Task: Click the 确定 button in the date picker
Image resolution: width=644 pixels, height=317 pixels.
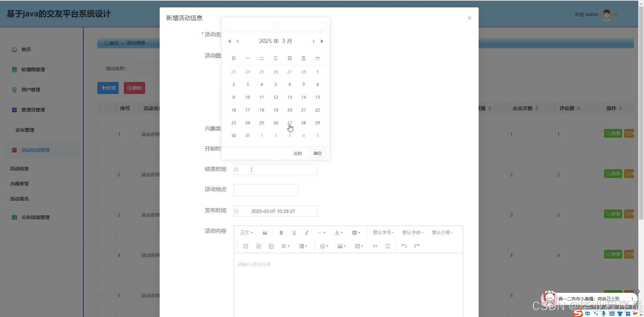Action: [317, 153]
